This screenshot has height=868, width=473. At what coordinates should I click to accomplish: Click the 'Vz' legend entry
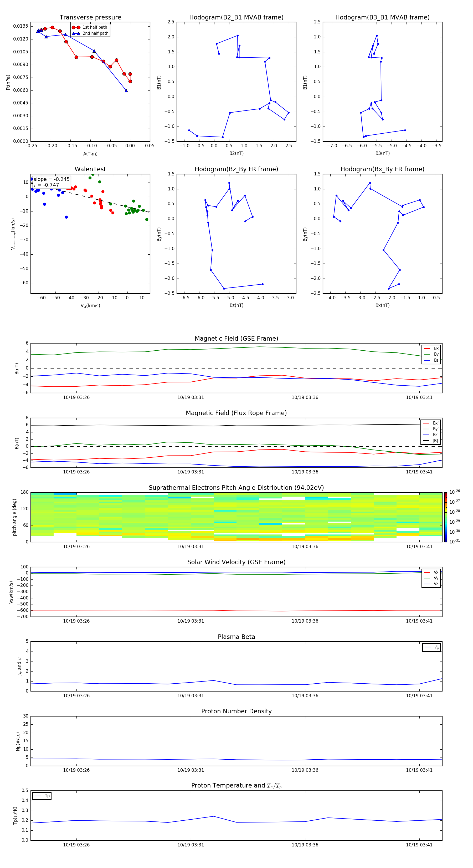(x=431, y=584)
